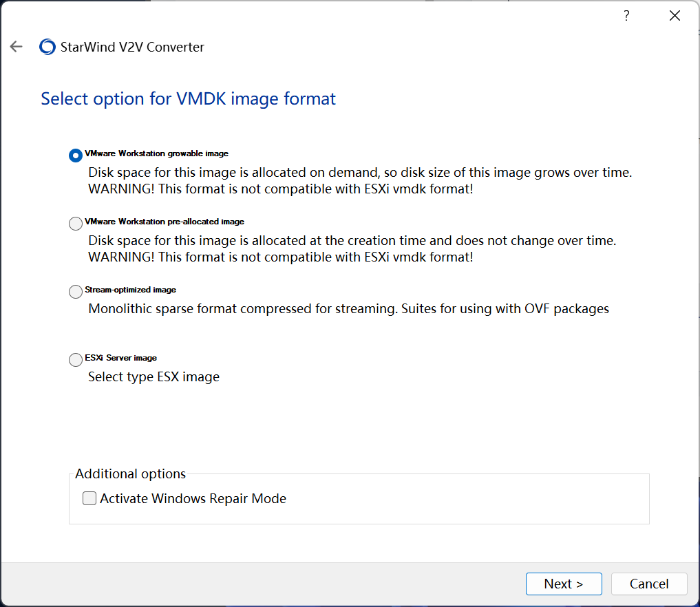Click the 'Activate Windows Repair Mode' label text
The height and width of the screenshot is (607, 700).
[x=193, y=499]
